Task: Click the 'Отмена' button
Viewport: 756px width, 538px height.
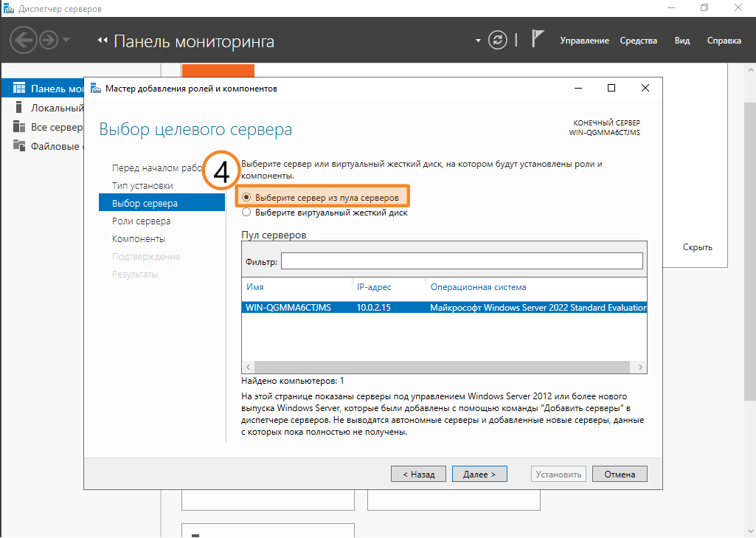Action: [x=620, y=474]
